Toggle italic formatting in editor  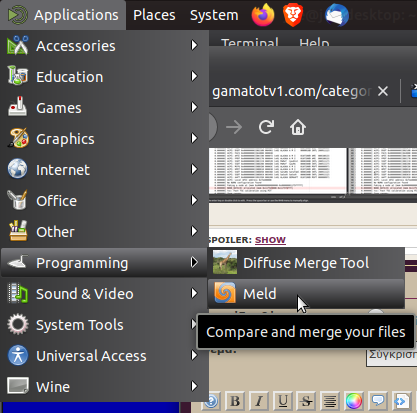tap(259, 401)
